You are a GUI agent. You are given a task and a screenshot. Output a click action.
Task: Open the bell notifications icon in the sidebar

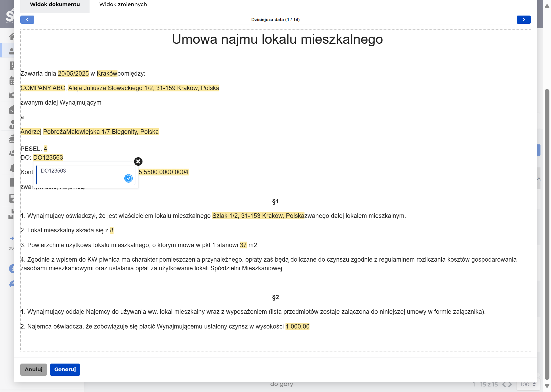12,168
